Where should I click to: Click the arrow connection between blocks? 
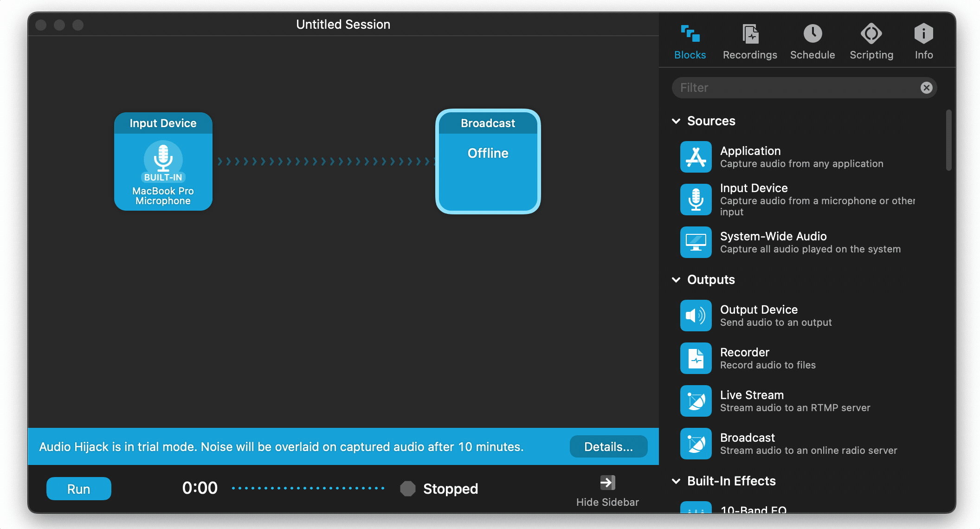click(x=326, y=161)
